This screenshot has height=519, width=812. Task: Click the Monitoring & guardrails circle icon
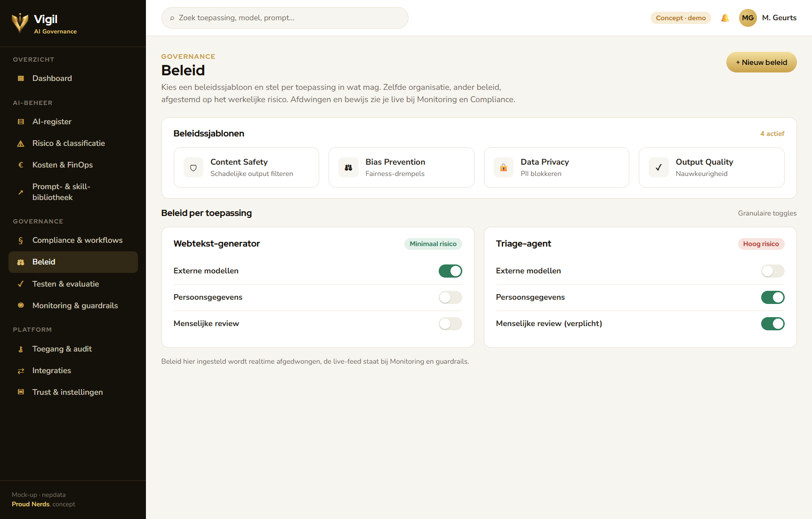pyautogui.click(x=21, y=306)
